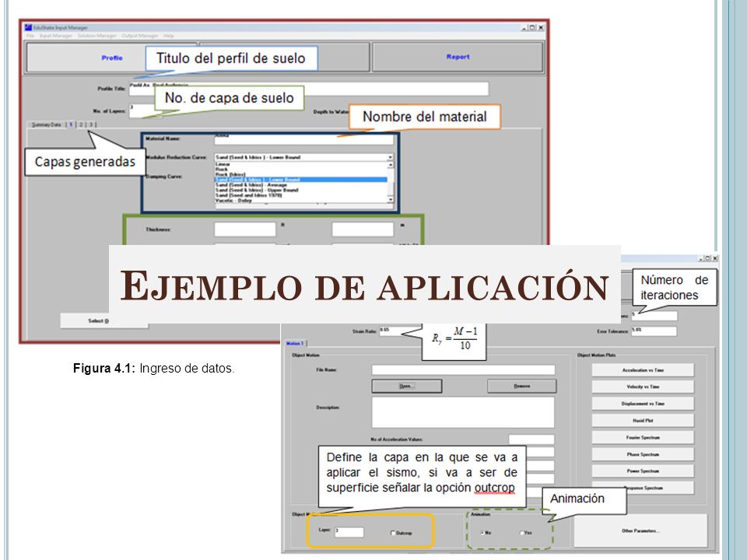Open the File menu
Screen dimensions: 747x560
pos(30,36)
